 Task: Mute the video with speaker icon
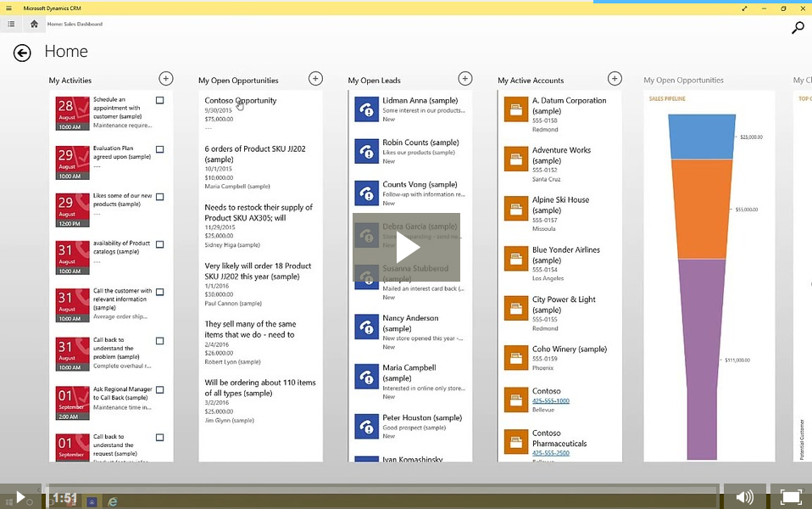[x=745, y=497]
